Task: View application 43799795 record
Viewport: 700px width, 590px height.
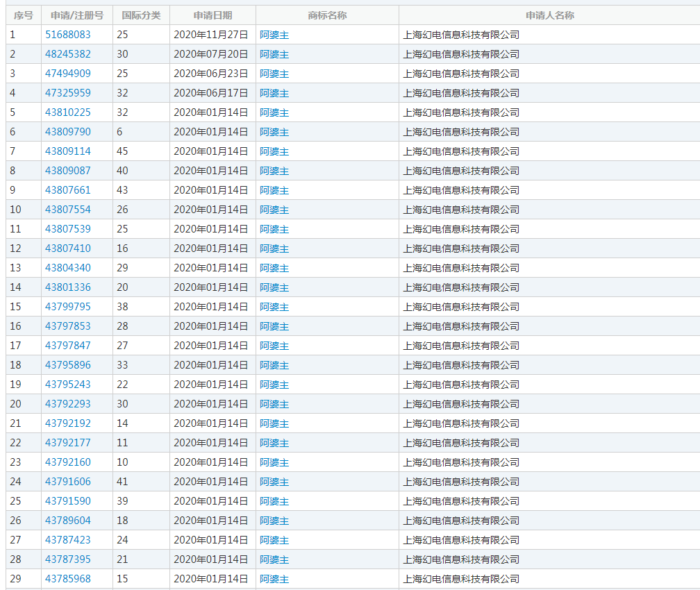Action: point(68,307)
